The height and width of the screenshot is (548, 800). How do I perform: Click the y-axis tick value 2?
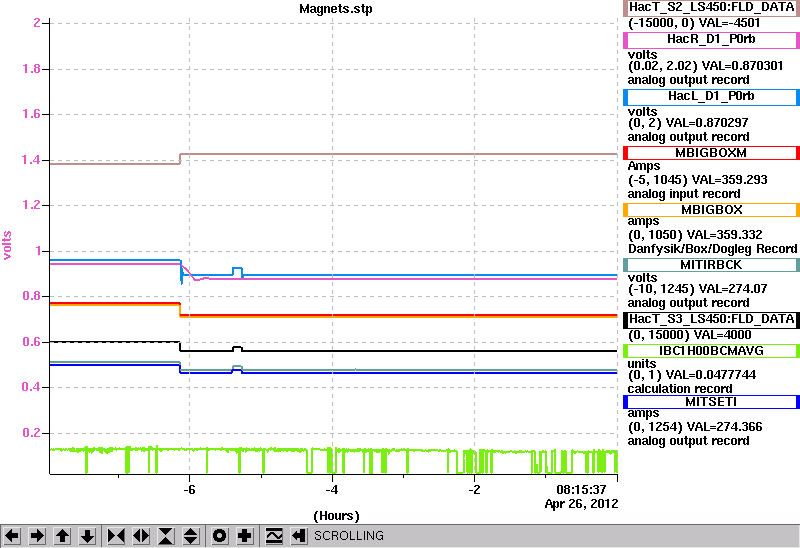[x=37, y=23]
